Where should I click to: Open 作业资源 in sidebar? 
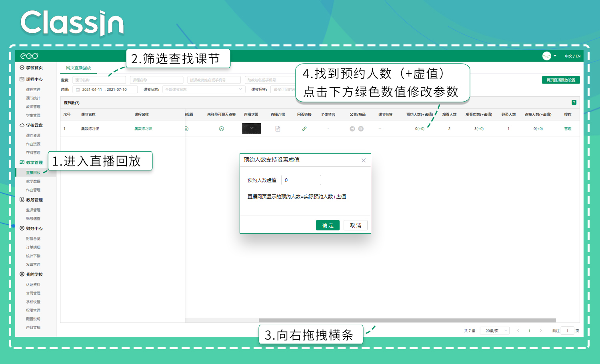(33, 144)
